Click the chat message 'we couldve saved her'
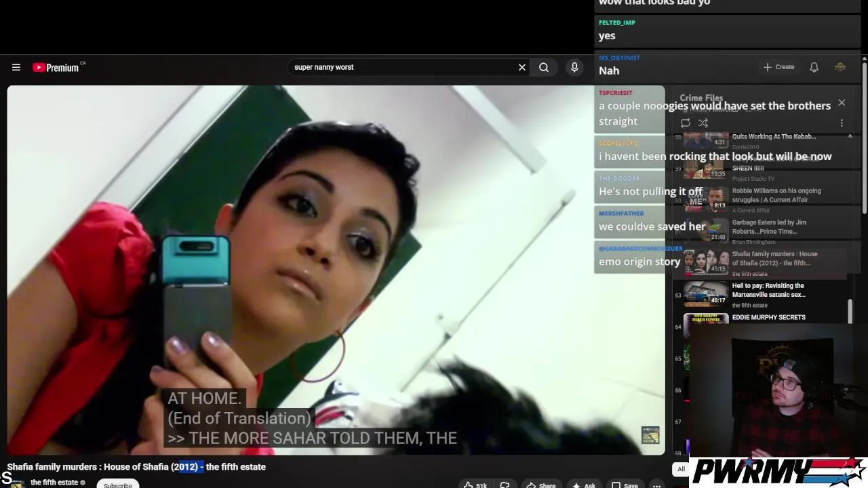 click(652, 226)
